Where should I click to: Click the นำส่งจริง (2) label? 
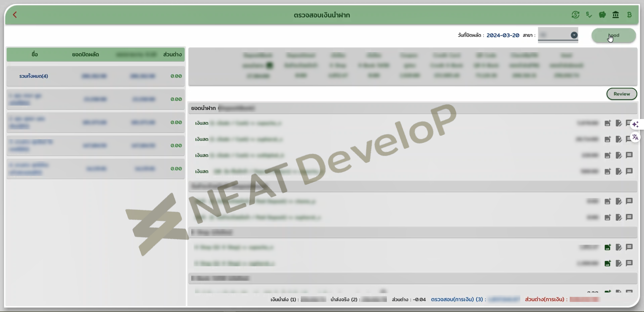[x=345, y=299]
